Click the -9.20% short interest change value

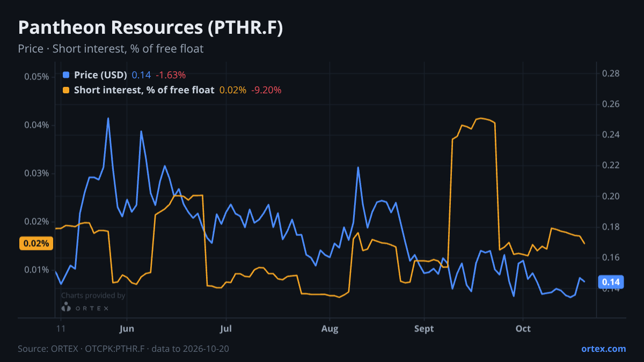tap(266, 90)
